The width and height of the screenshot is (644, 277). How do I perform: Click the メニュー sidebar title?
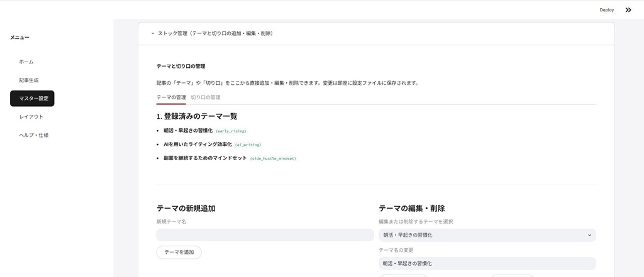point(19,38)
